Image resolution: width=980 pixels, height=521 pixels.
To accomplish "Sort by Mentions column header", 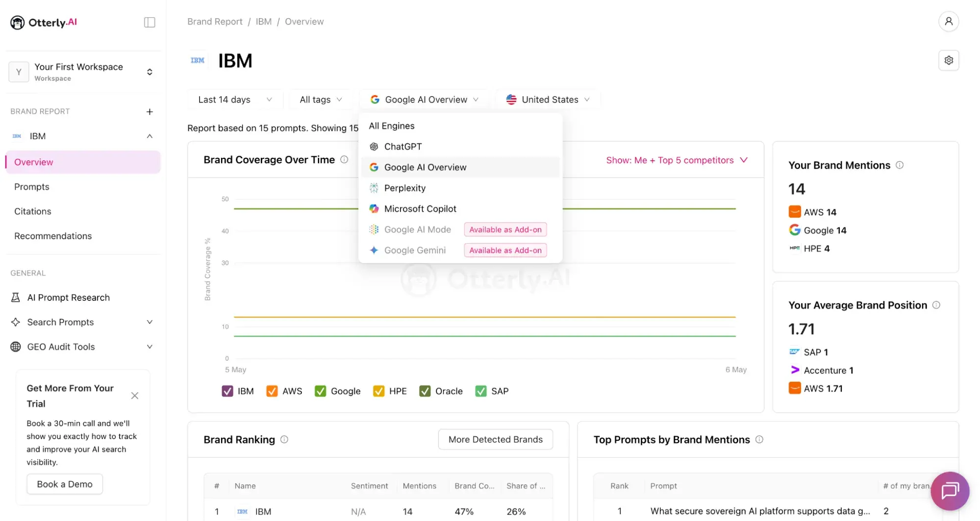I will click(419, 486).
